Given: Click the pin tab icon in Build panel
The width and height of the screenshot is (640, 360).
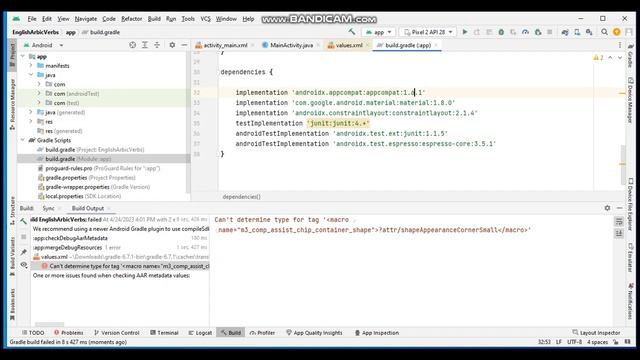Looking at the screenshot, I should (x=24, y=252).
